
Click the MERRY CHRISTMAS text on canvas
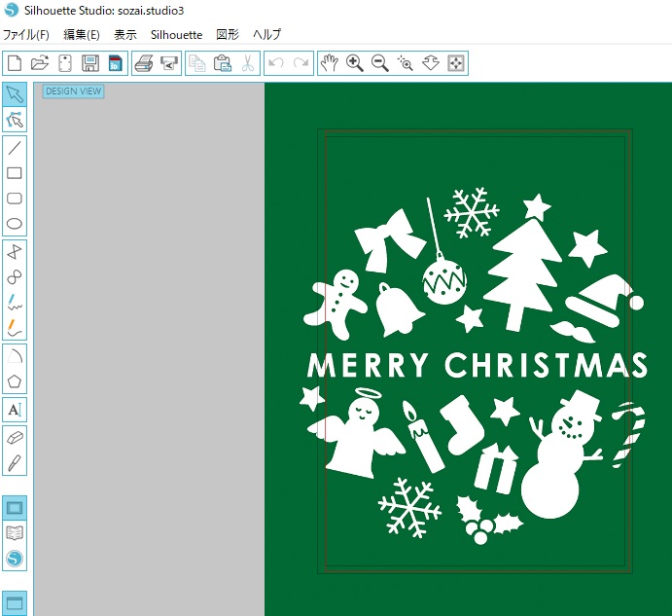tap(477, 366)
